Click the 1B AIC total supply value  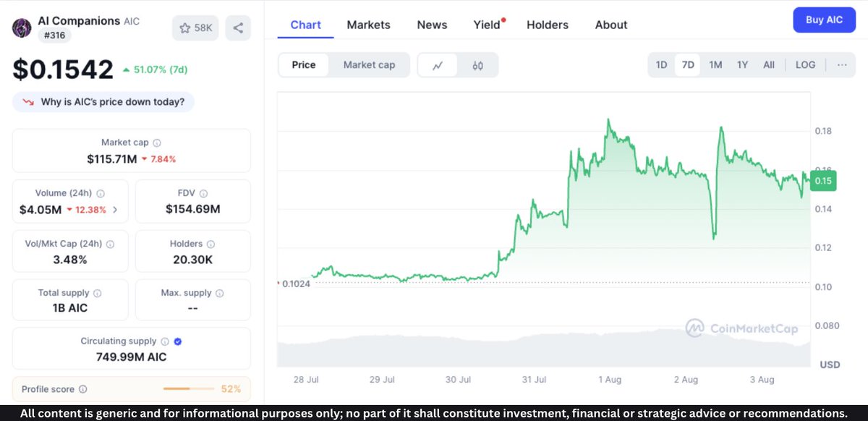(70, 307)
